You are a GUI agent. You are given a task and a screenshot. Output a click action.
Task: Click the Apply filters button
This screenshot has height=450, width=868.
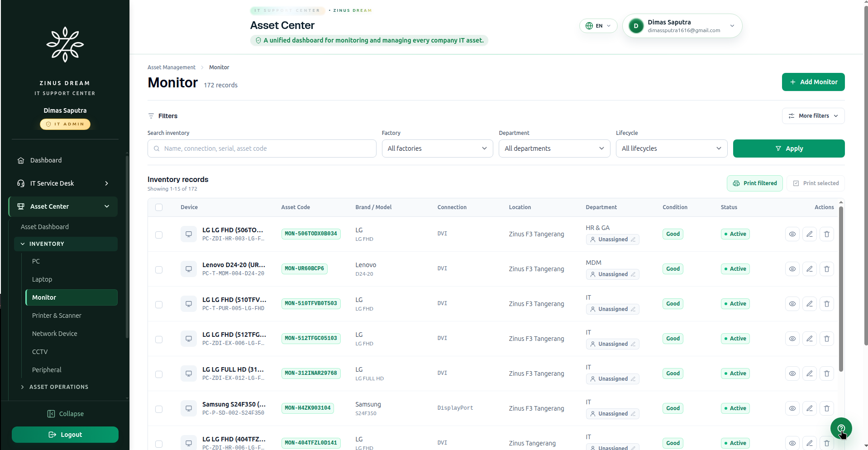click(789, 148)
